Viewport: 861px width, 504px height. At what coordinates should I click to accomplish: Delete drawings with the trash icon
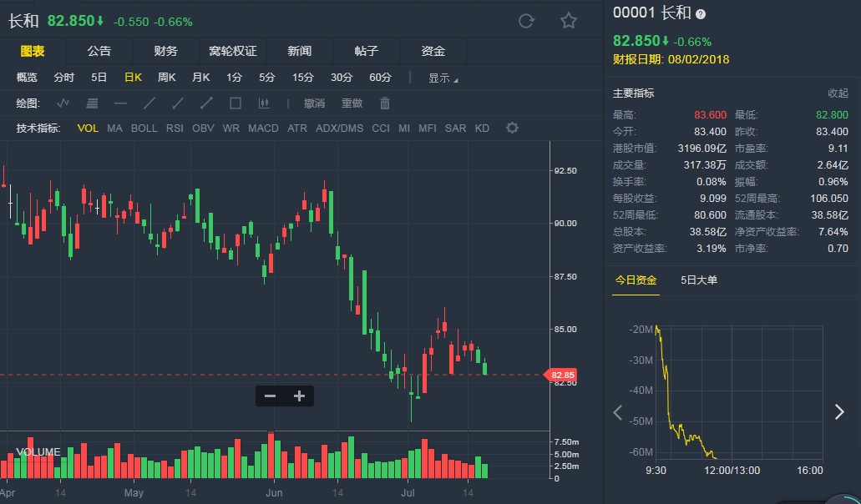coord(385,103)
